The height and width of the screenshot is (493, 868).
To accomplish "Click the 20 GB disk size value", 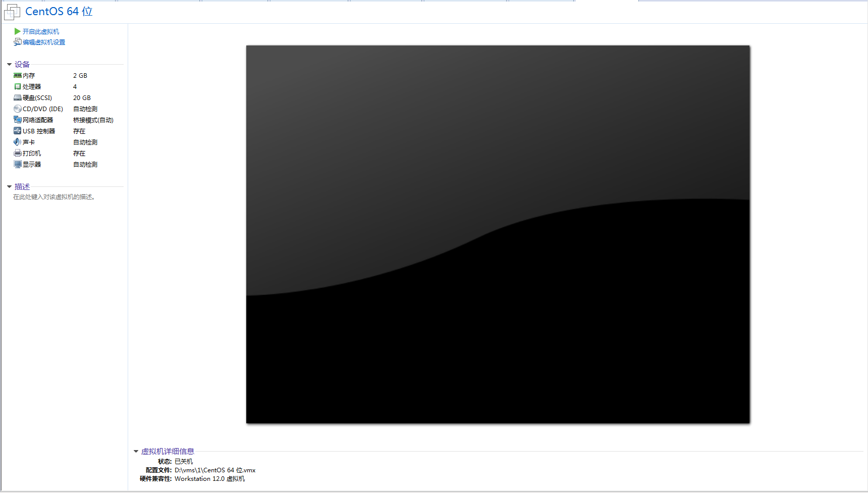I will point(82,97).
